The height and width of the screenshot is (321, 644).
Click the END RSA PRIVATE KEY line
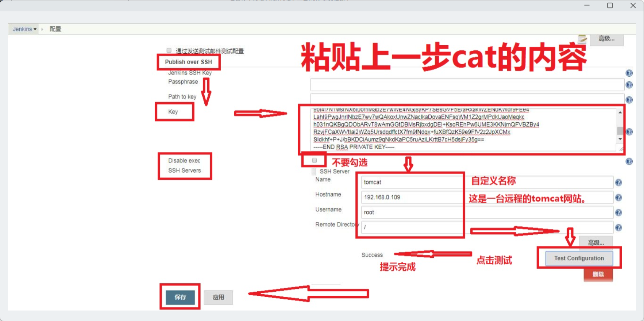[354, 147]
